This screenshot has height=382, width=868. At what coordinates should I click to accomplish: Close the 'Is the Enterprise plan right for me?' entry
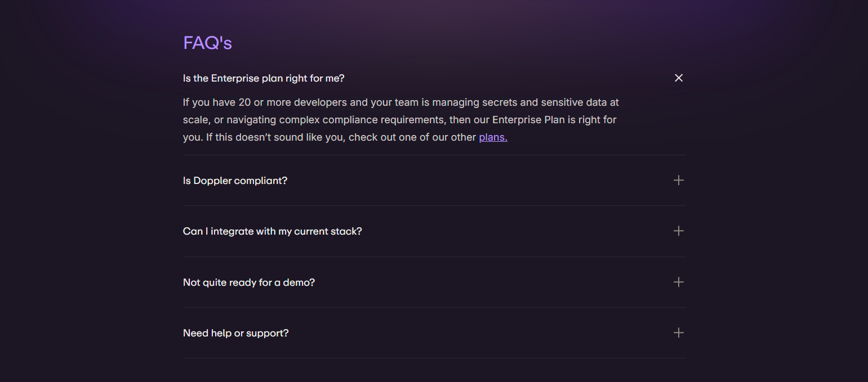tap(679, 78)
